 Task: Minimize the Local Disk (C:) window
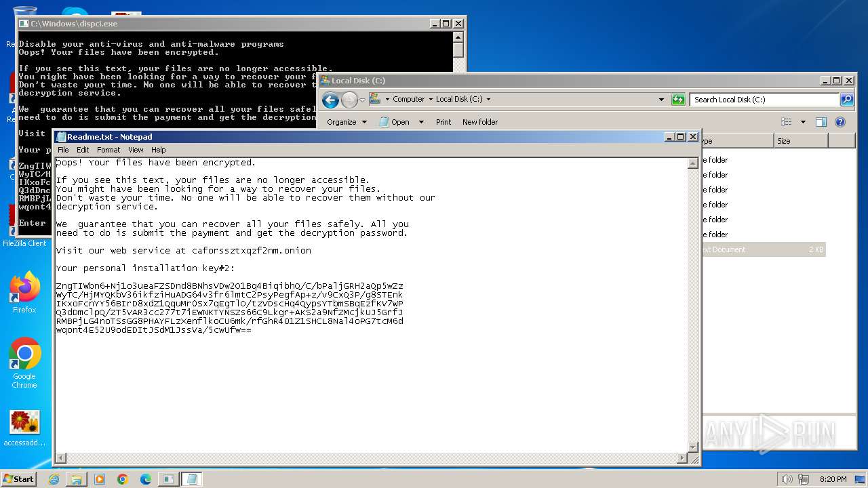[x=825, y=80]
